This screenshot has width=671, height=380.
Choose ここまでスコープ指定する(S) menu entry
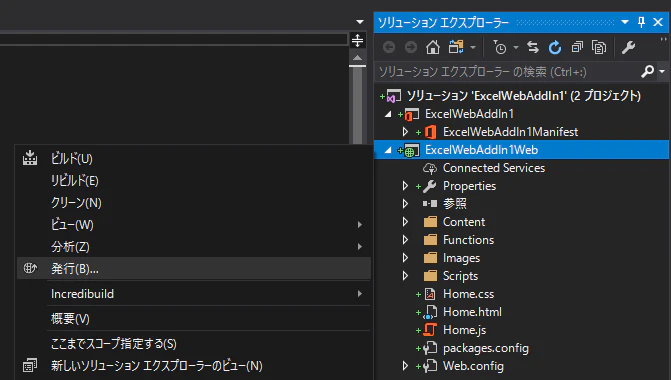coord(194,343)
